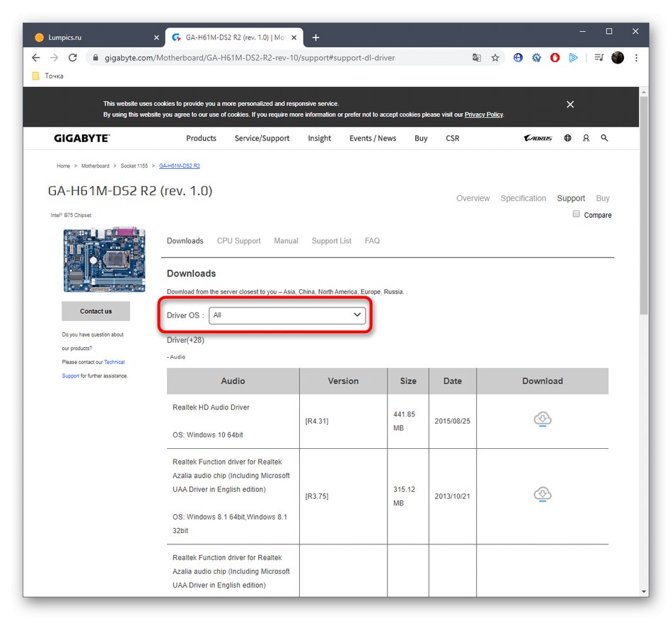Click the page vertical scrollbar thumb
The width and height of the screenshot is (672, 620).
click(644, 206)
